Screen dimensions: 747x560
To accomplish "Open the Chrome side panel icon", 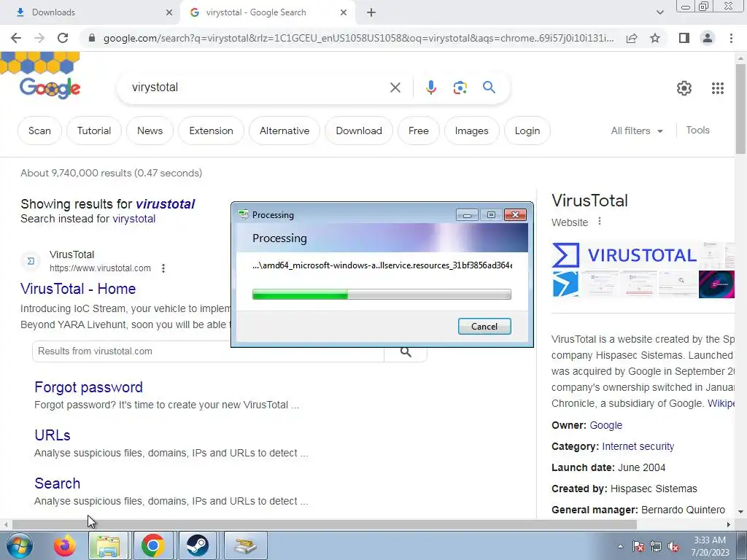I will click(684, 38).
